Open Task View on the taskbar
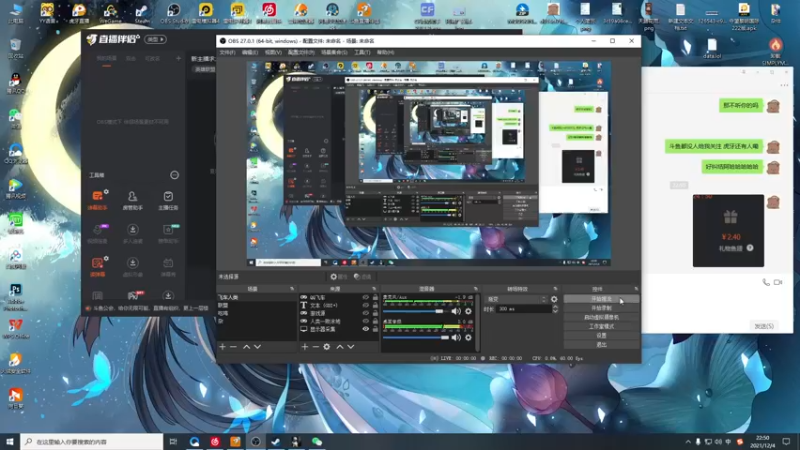This screenshot has width=800, height=450. pos(173,441)
